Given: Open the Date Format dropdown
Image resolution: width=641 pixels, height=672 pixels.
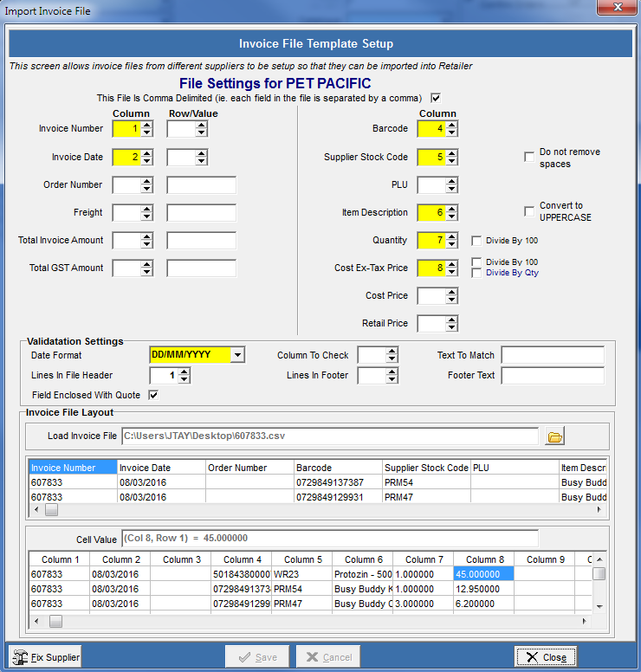Looking at the screenshot, I should pyautogui.click(x=237, y=355).
